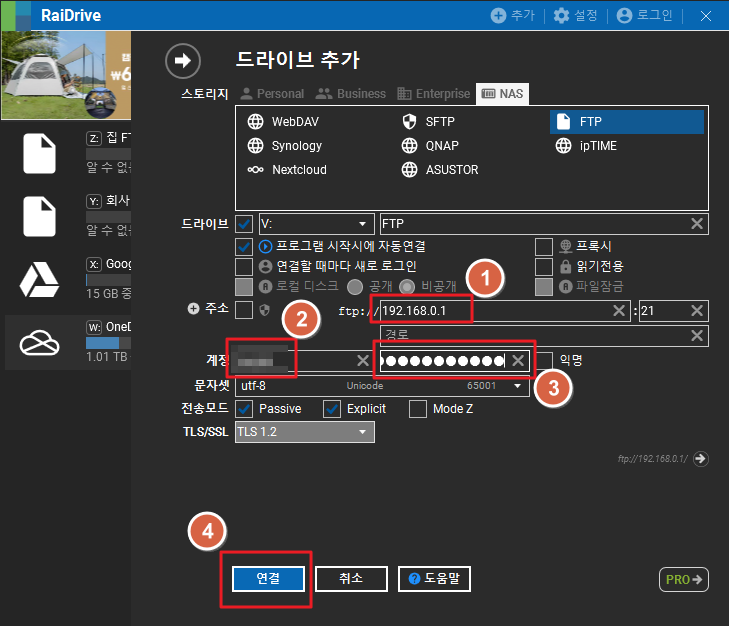729x626 pixels.
Task: Clear the password field
Action: coord(518,360)
